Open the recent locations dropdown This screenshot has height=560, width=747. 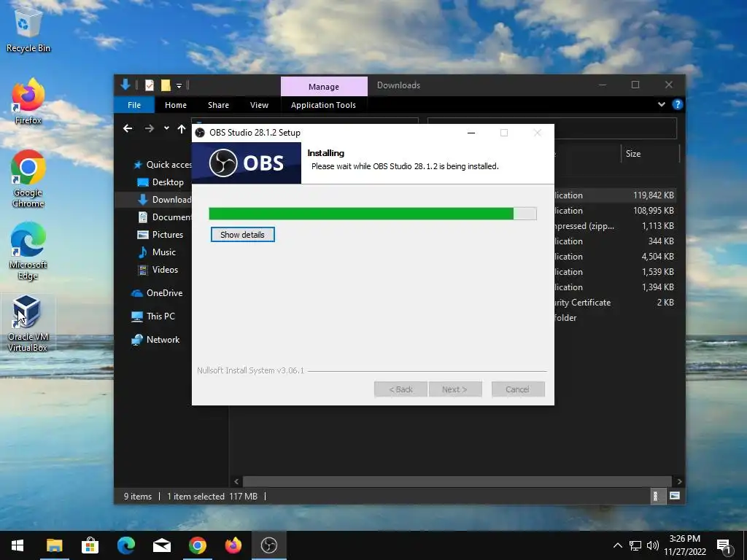tap(166, 128)
